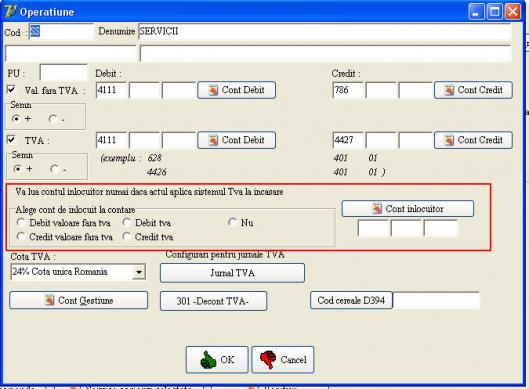Screen dimensions: 529x389
Task: Click the Cod input field containing SS
Action: (x=61, y=32)
